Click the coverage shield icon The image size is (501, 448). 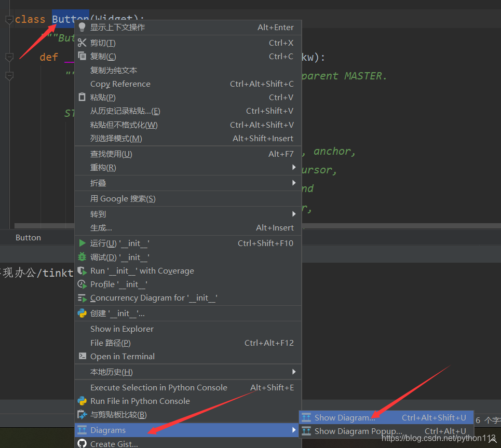click(x=82, y=270)
